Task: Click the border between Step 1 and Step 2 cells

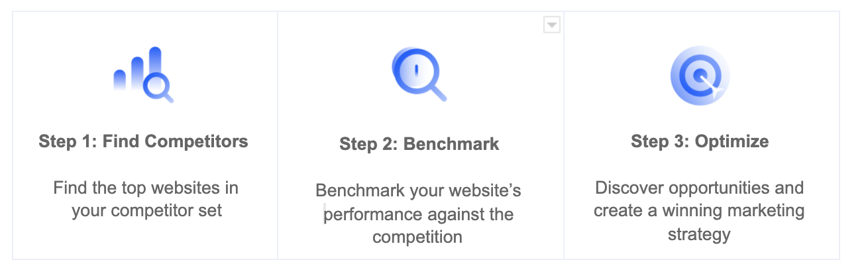Action: coord(278,135)
